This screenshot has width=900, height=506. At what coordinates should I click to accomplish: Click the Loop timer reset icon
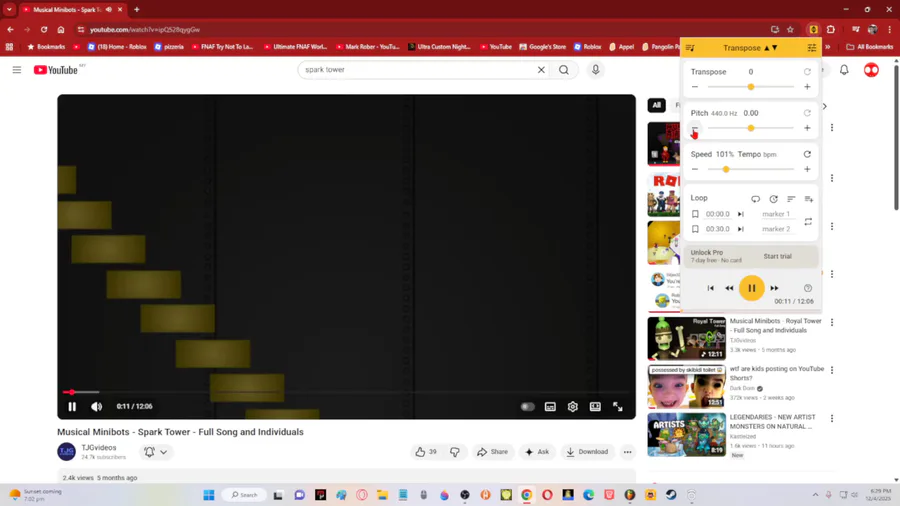pyautogui.click(x=773, y=199)
